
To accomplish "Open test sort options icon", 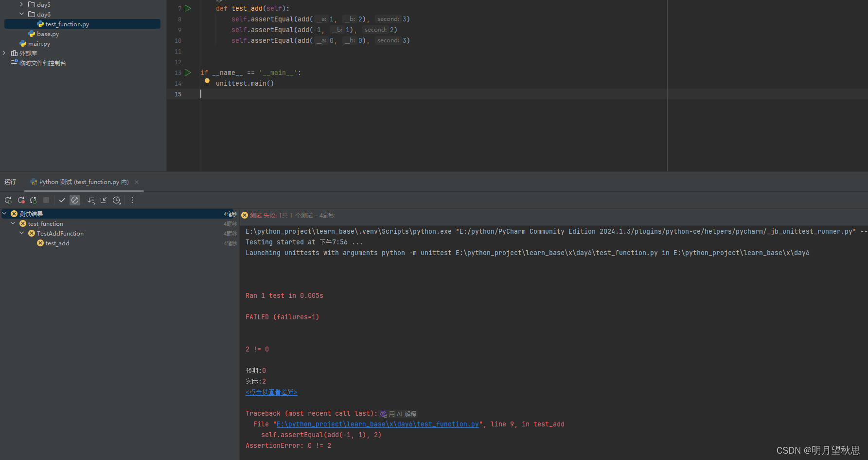I will pos(91,200).
